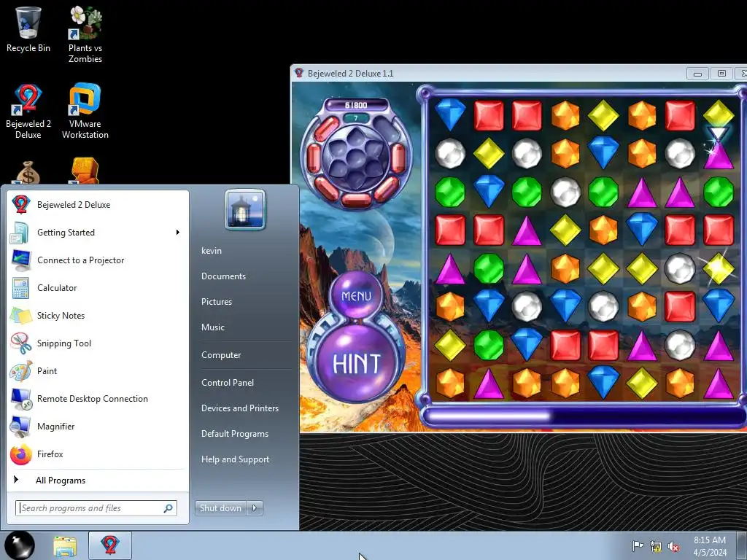
Task: Open Remote Desktop Connection
Action: click(98, 399)
